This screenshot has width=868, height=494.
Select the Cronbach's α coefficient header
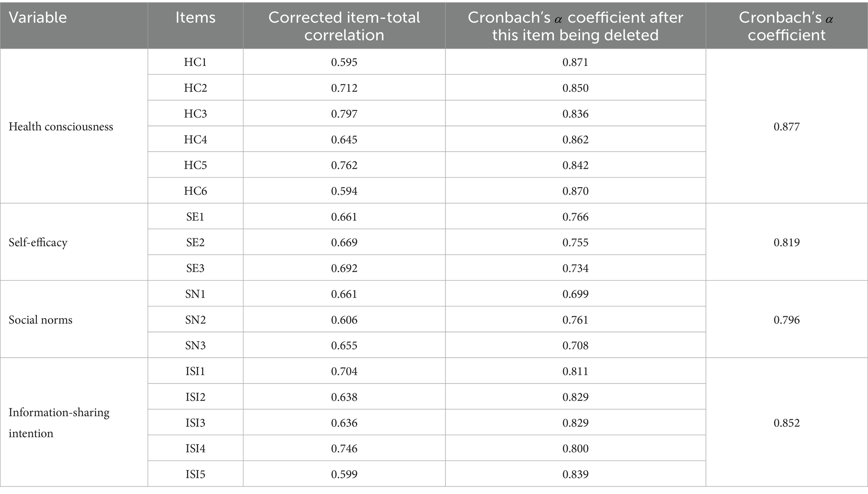tap(786, 26)
